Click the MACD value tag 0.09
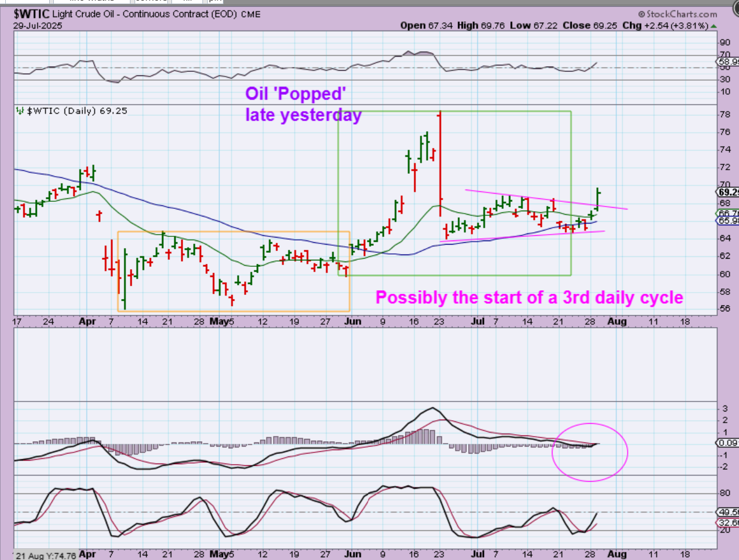Image resolution: width=739 pixels, height=560 pixels. tap(728, 444)
